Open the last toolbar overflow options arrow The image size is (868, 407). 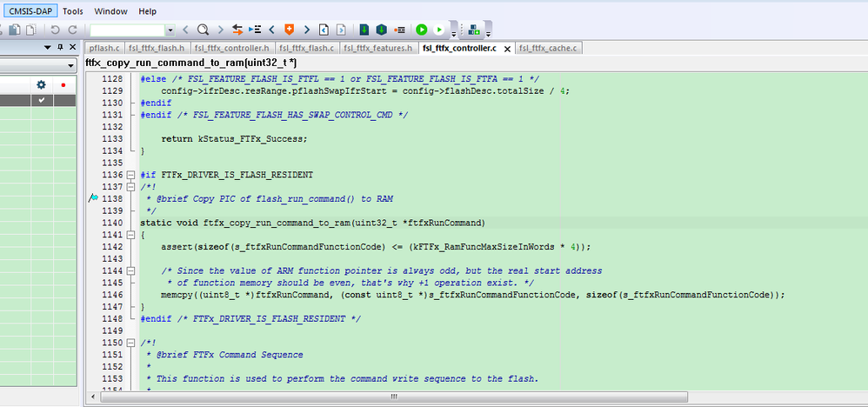point(488,34)
